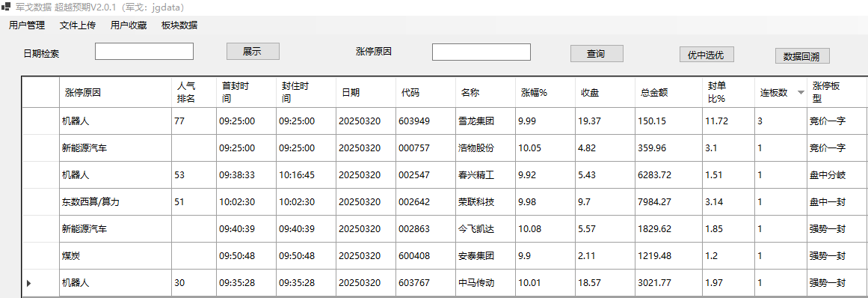The image size is (868, 298).
Task: Sort by the 代码 column header
Action: point(425,93)
